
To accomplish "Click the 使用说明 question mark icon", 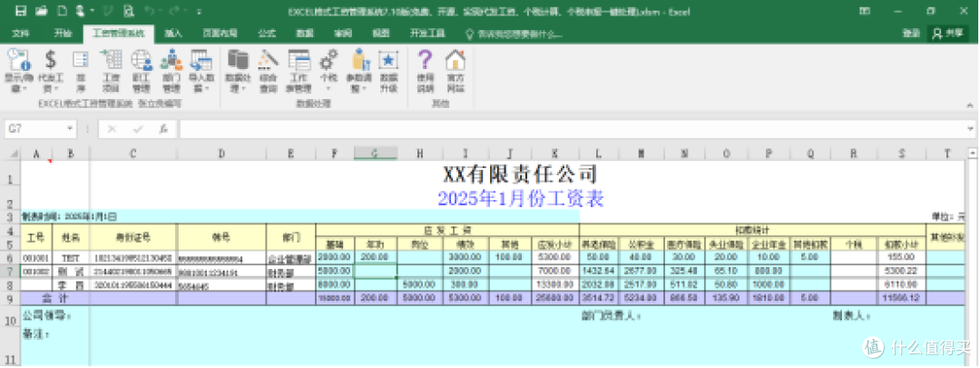I will point(425,72).
